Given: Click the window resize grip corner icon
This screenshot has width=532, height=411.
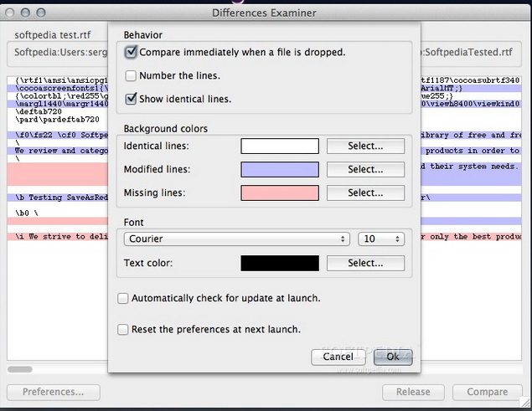Looking at the screenshot, I should (526, 403).
